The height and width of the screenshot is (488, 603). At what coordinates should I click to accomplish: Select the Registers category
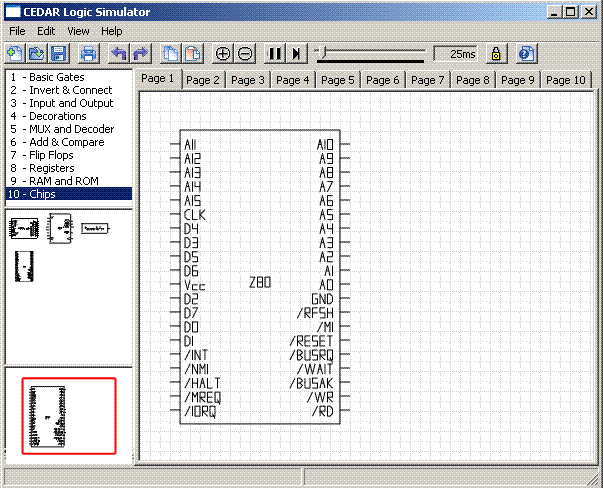pyautogui.click(x=69, y=168)
